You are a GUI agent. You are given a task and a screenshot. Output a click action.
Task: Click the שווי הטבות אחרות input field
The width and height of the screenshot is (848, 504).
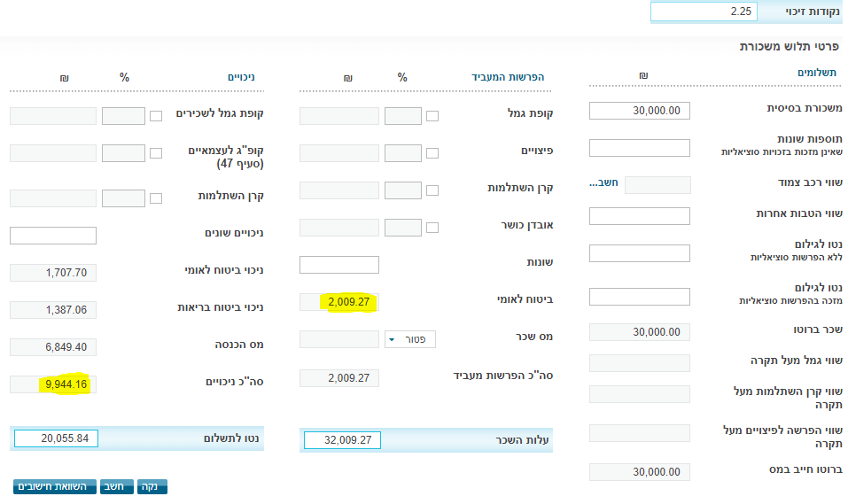pos(639,216)
